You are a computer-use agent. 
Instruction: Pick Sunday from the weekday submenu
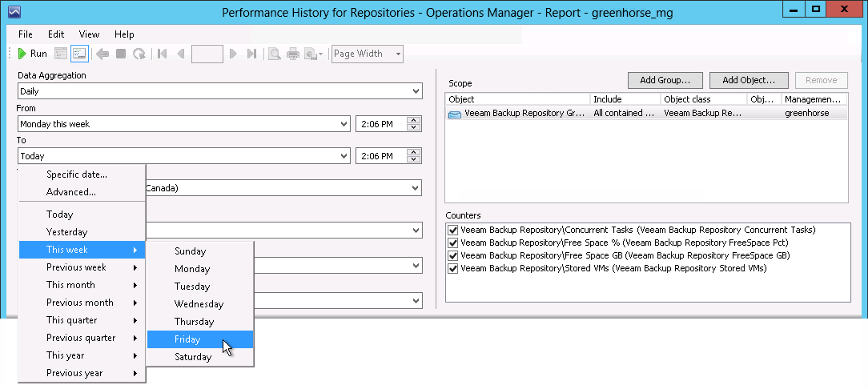pyautogui.click(x=200, y=251)
